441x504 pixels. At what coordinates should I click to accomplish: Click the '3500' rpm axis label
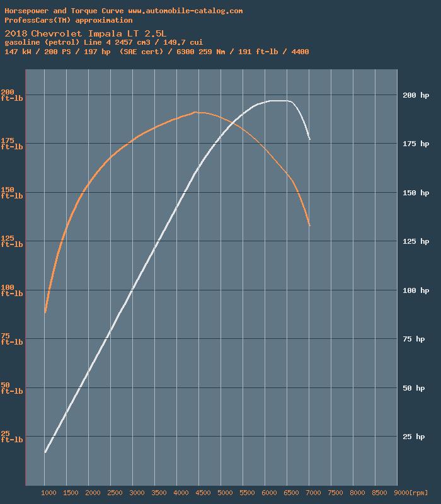coord(159,493)
